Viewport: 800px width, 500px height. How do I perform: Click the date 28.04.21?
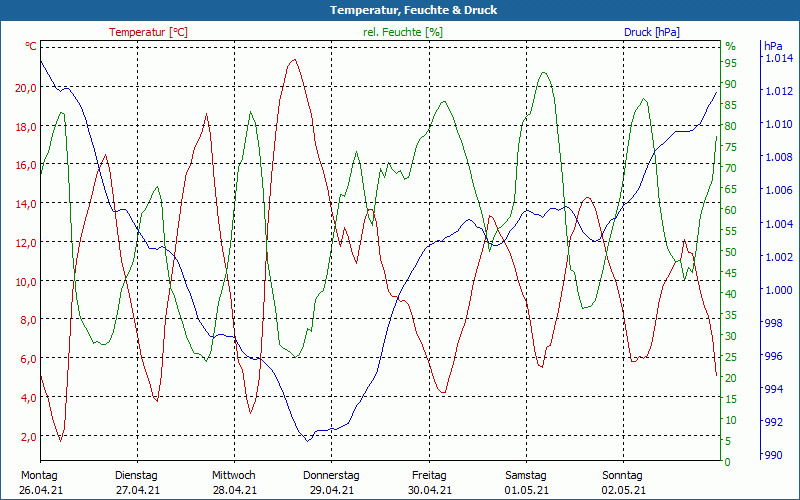tap(235, 490)
